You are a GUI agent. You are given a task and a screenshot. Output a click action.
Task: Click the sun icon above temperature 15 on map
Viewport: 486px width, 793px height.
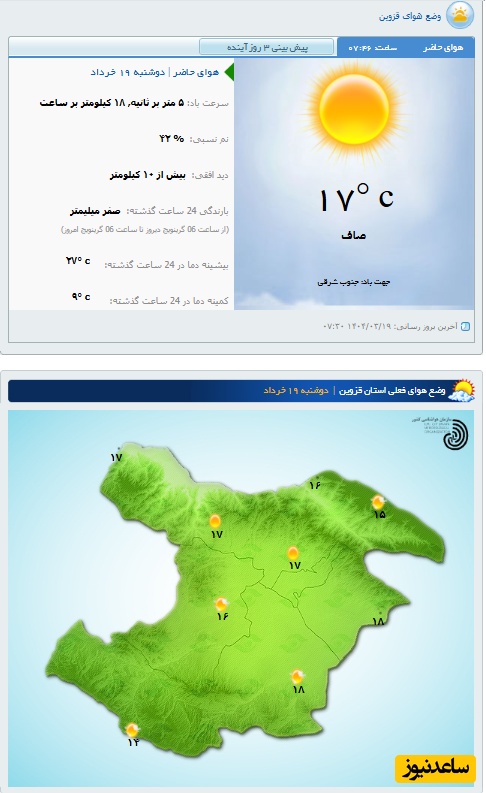(x=378, y=502)
